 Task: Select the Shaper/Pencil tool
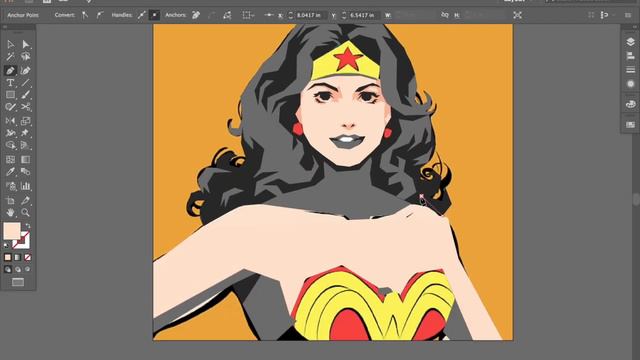tap(10, 107)
